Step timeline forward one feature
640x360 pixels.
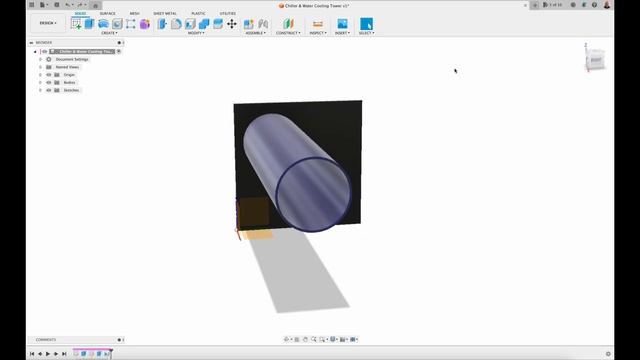coord(56,354)
